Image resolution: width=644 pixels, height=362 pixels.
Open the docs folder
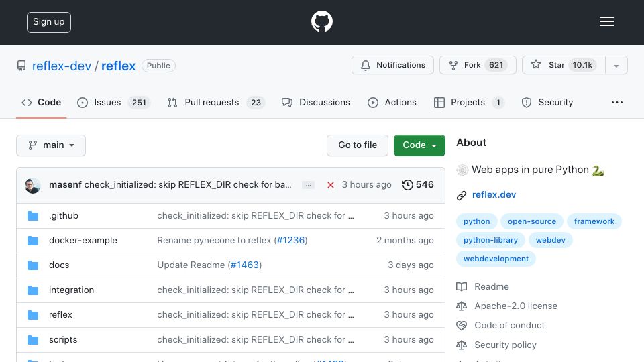(x=59, y=265)
